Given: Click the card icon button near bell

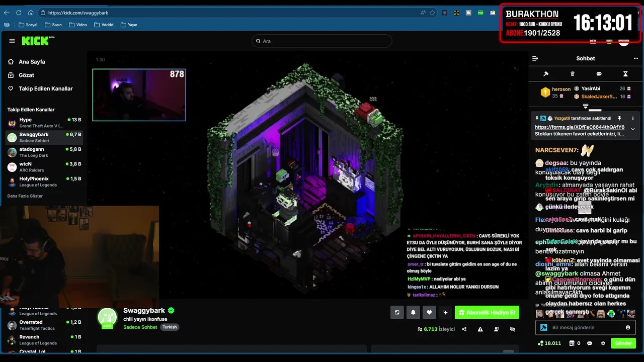Looking at the screenshot, I should (x=397, y=312).
